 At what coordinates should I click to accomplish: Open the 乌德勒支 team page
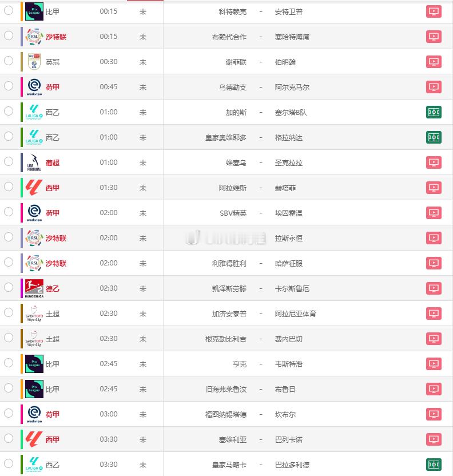point(232,88)
